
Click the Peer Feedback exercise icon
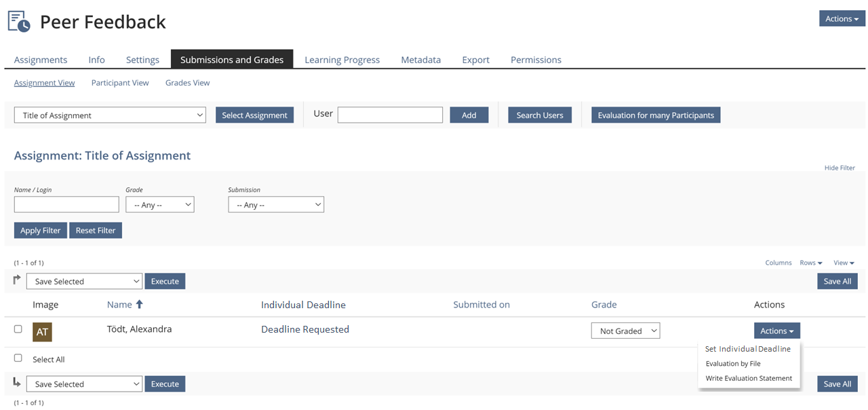point(19,21)
